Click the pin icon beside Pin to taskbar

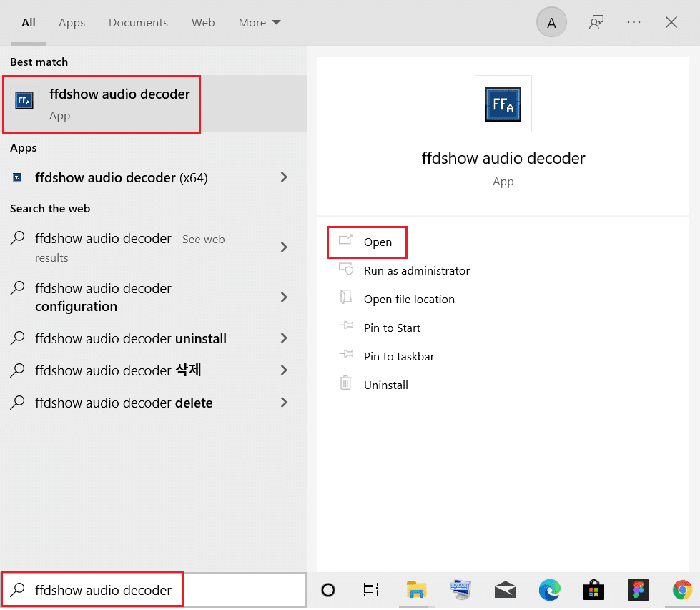click(x=346, y=355)
